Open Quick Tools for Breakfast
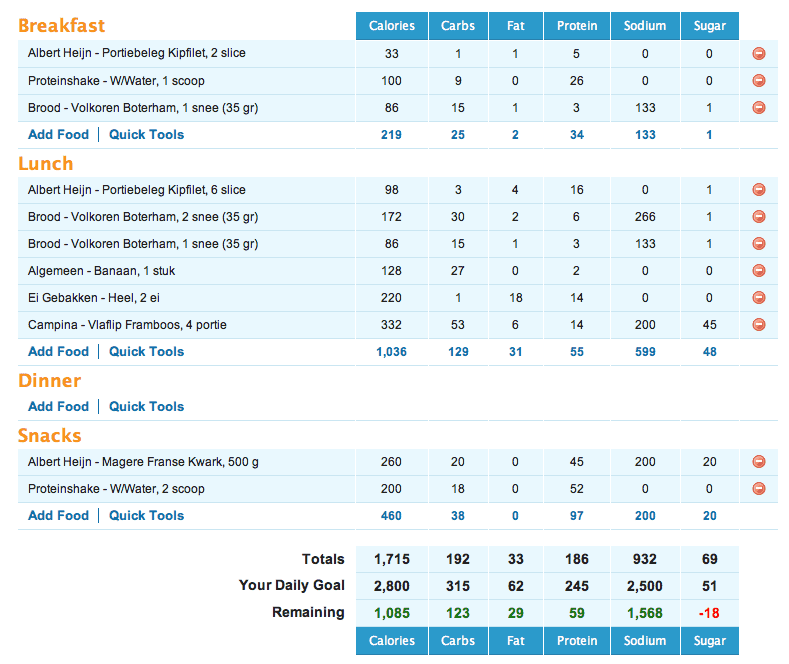 pyautogui.click(x=146, y=135)
